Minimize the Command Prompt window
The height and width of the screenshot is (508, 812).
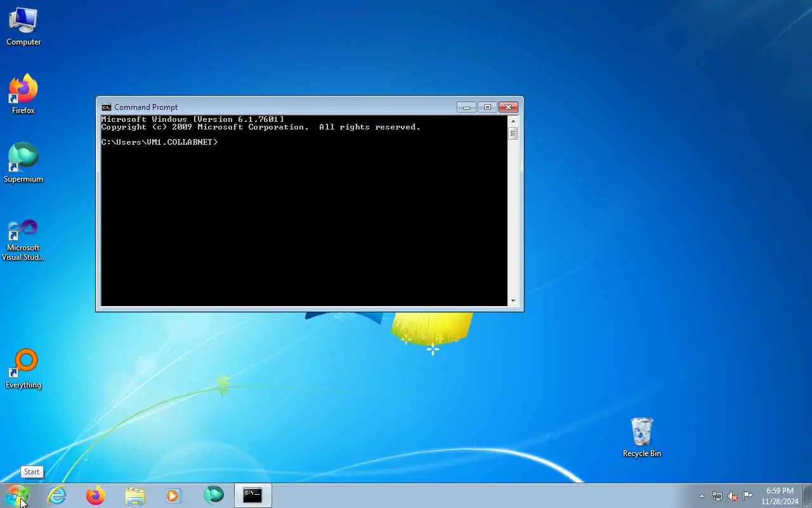[x=466, y=107]
